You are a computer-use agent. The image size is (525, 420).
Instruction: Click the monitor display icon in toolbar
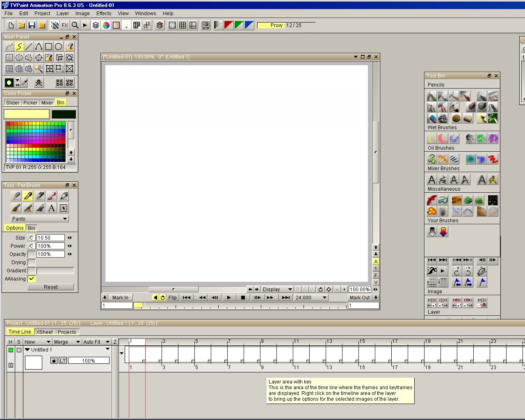click(x=205, y=25)
